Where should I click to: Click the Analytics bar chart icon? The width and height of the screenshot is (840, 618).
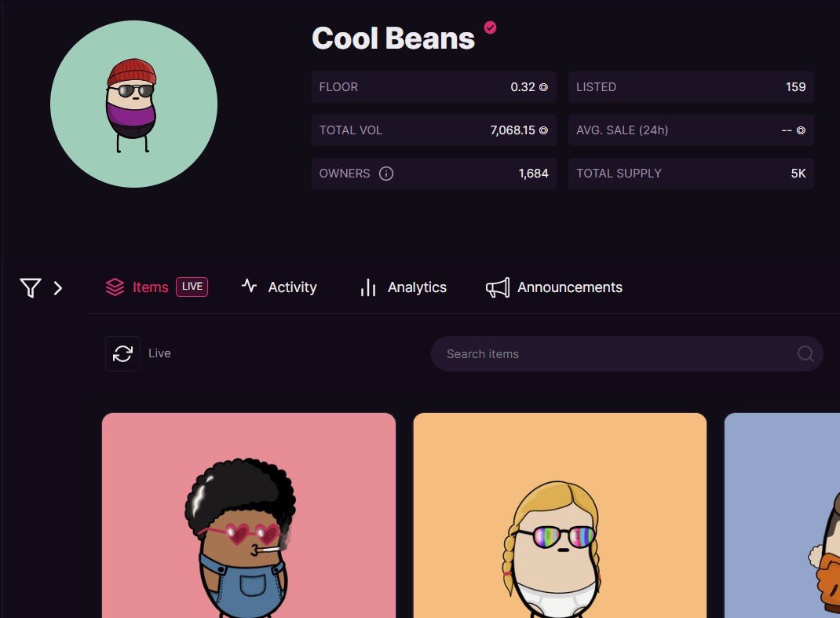[368, 287]
